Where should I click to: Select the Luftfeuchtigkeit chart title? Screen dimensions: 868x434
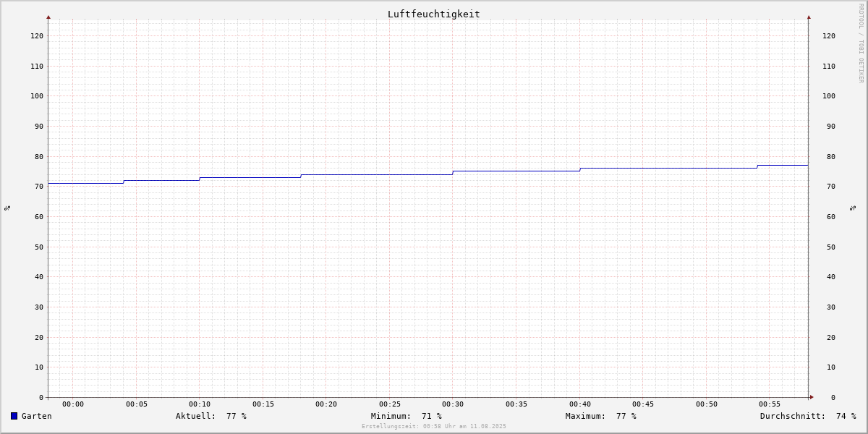(x=434, y=14)
